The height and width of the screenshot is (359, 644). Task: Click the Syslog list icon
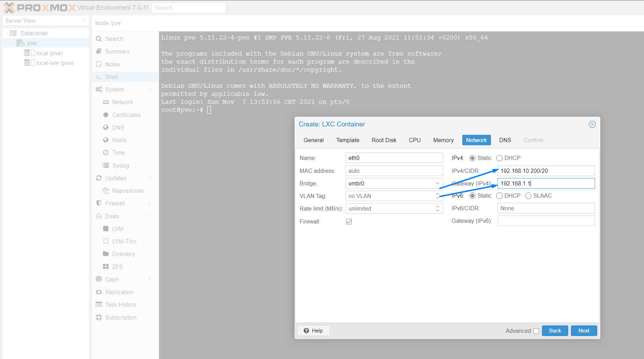pyautogui.click(x=106, y=165)
